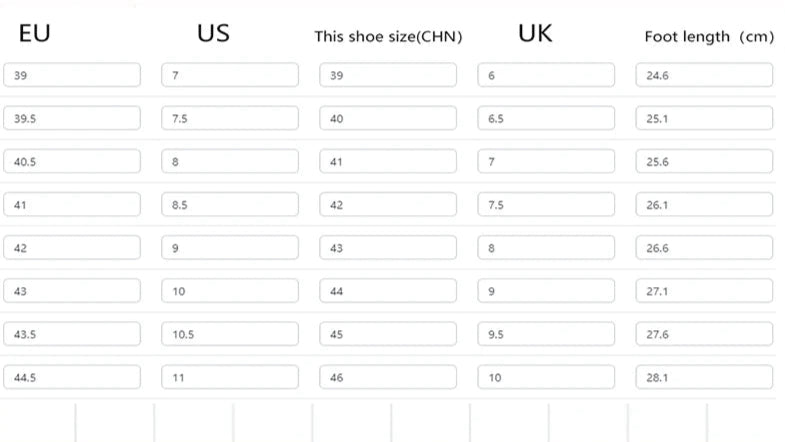Focus the CHN shoe size 45 input
The width and height of the screenshot is (785, 442).
click(x=388, y=334)
